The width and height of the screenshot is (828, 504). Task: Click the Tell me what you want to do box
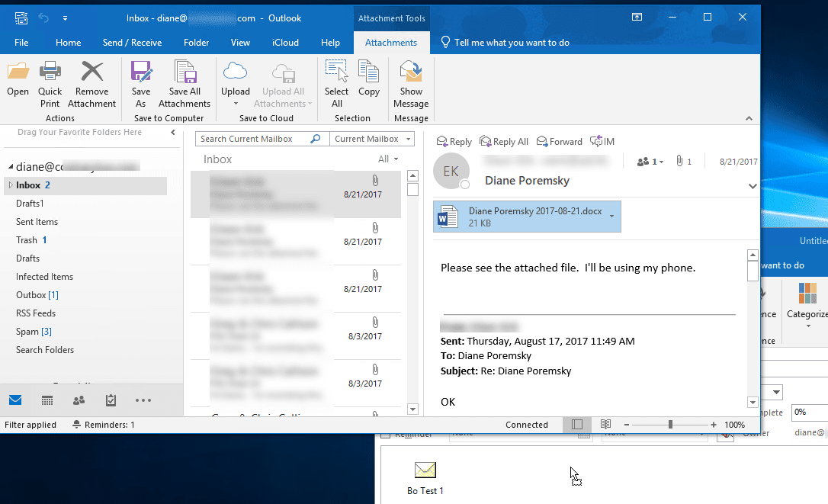pos(505,43)
